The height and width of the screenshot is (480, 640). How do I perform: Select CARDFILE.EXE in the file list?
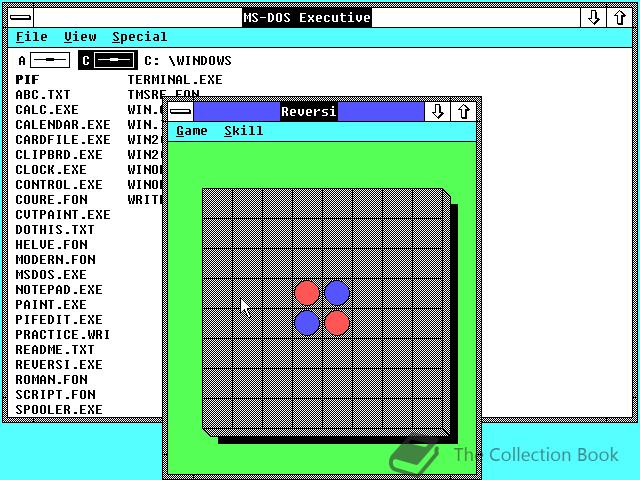point(63,140)
